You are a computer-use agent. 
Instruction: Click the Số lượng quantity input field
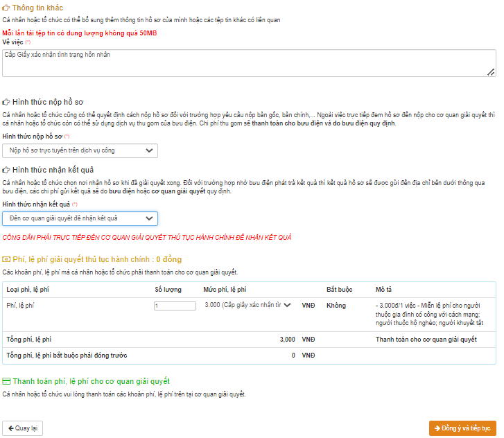[x=174, y=306]
